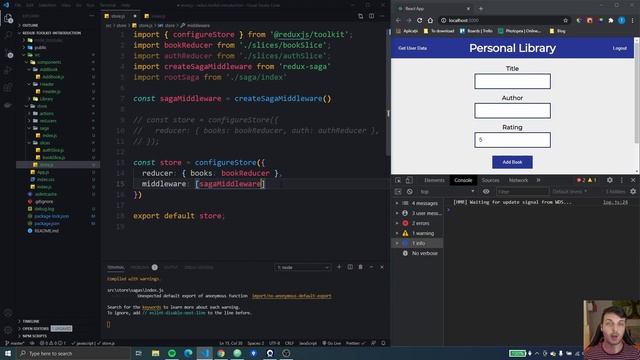Go back in Chrome browser
640x360 pixels.
coord(398,20)
